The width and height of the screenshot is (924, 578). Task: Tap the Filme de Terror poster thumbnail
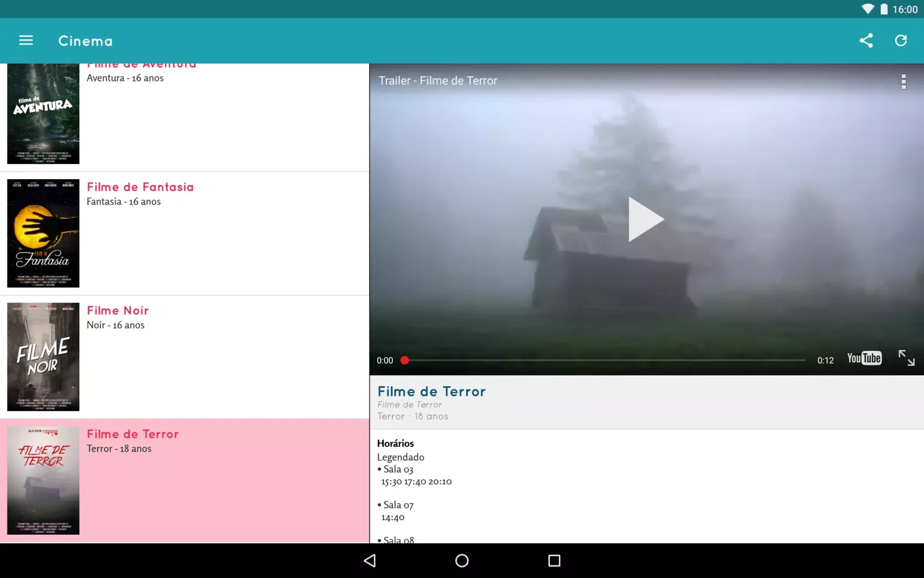[43, 480]
